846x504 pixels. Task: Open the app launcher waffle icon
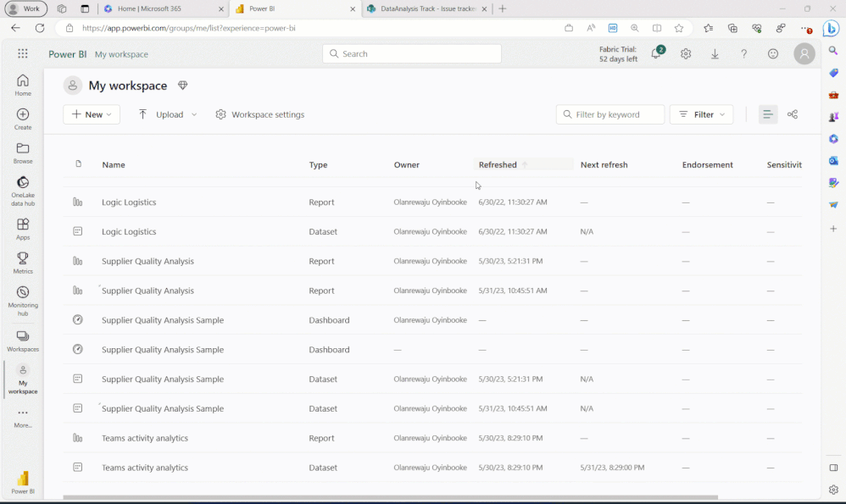pos(23,53)
